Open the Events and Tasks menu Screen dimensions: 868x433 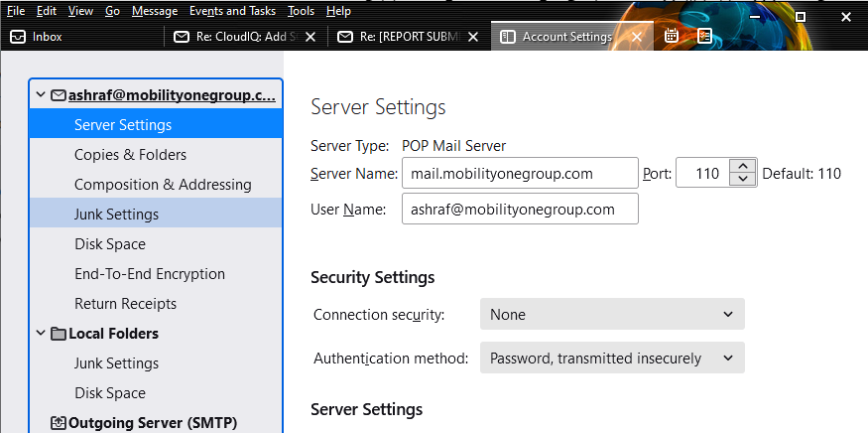point(232,11)
